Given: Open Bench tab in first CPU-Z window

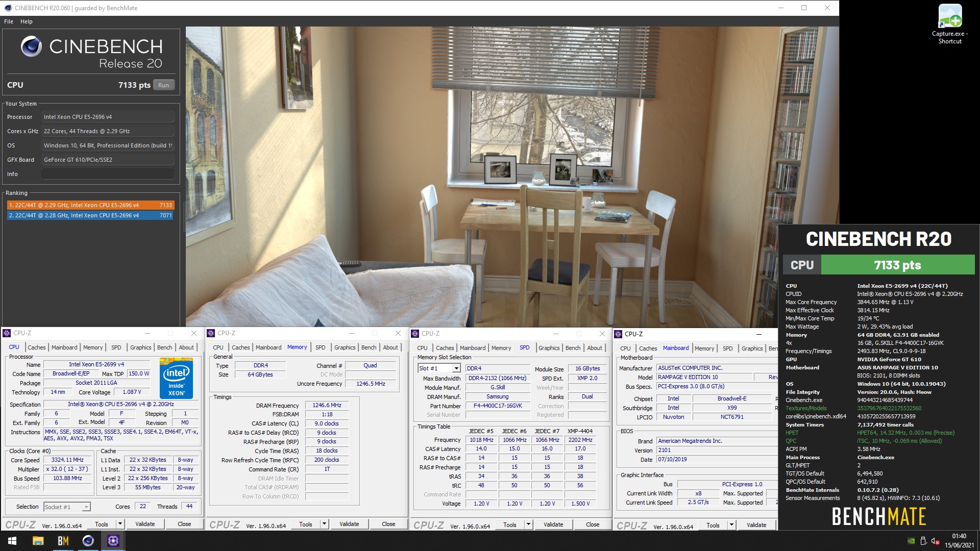Looking at the screenshot, I should click(164, 347).
